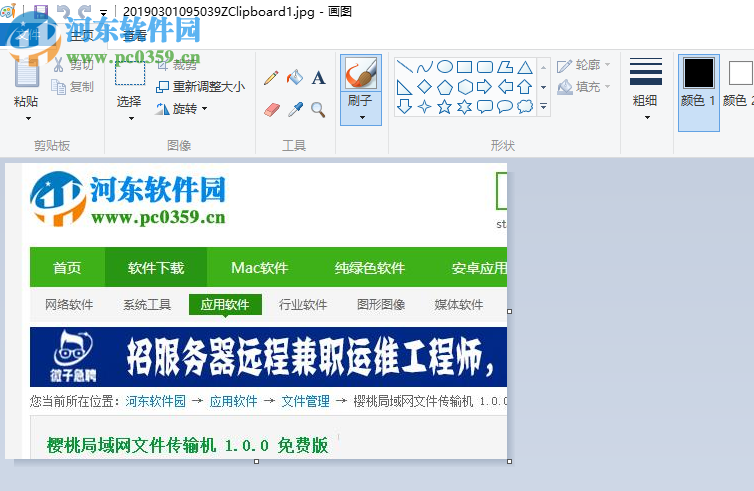Expand the Select (选择) dropdown arrow
754x491 pixels.
[131, 118]
